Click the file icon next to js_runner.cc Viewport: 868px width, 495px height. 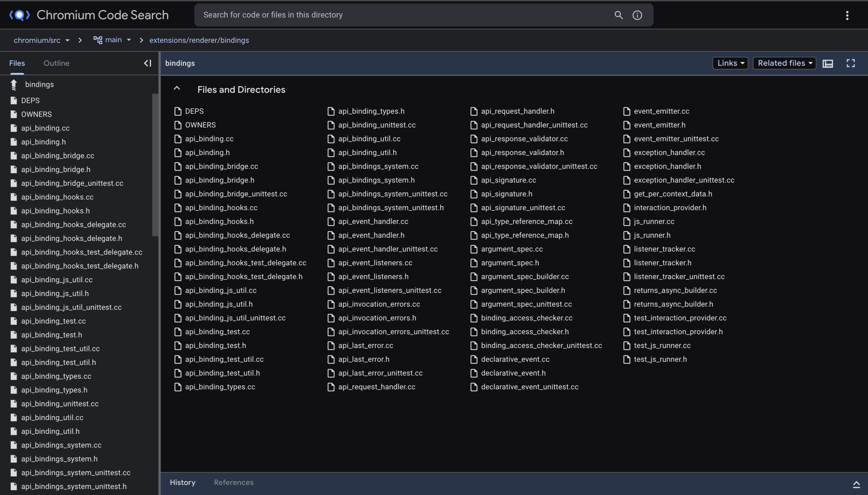click(x=626, y=221)
